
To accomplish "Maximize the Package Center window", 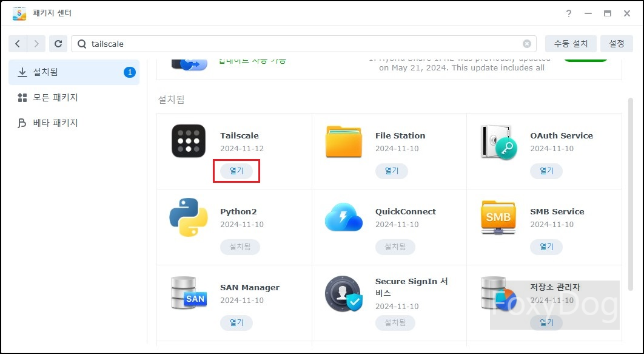I will (x=608, y=13).
